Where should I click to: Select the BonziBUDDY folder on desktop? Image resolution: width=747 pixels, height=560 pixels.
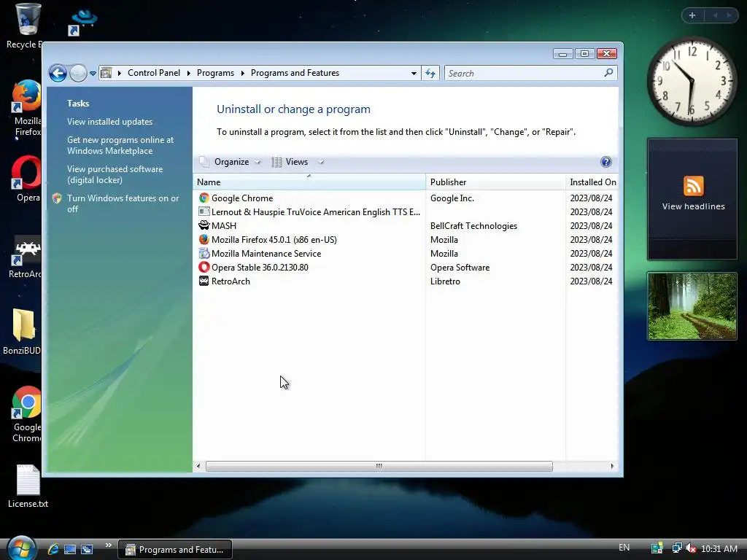[x=22, y=332]
